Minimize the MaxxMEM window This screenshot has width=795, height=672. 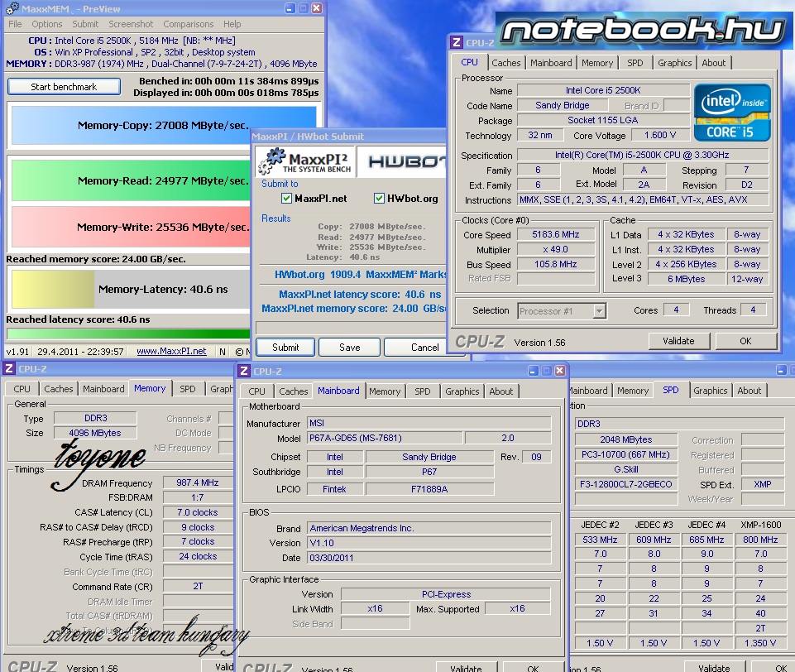[290, 8]
